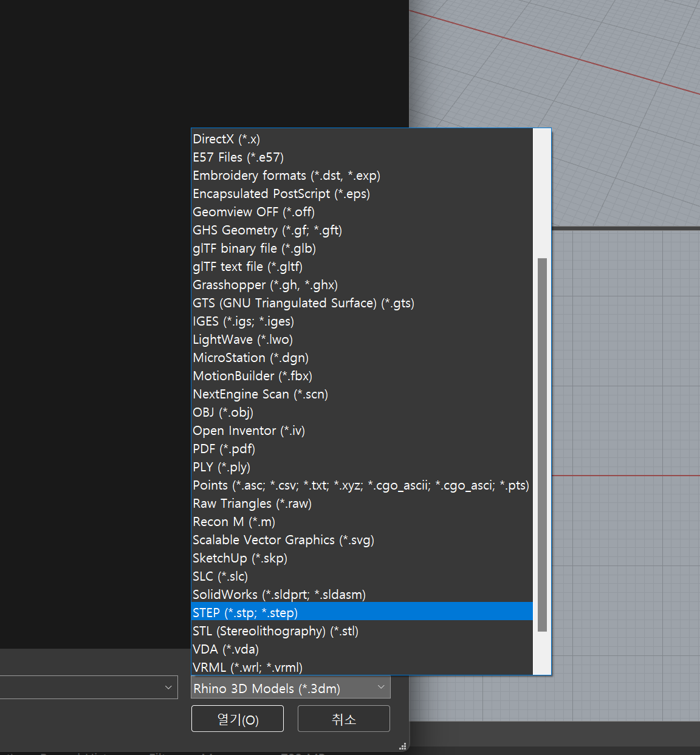Select Geomview OFF (*.off) entry
The height and width of the screenshot is (755, 700).
tap(362, 212)
